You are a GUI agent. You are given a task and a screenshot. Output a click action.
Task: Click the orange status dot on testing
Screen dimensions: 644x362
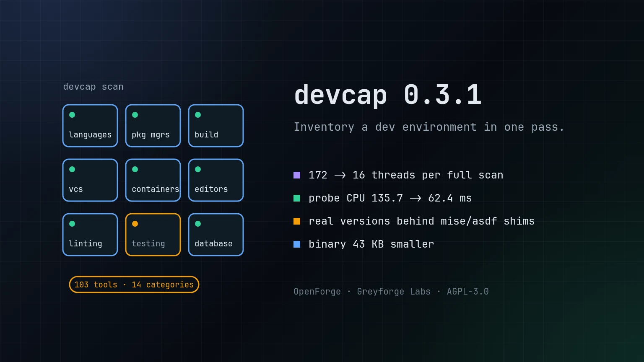coord(135,224)
